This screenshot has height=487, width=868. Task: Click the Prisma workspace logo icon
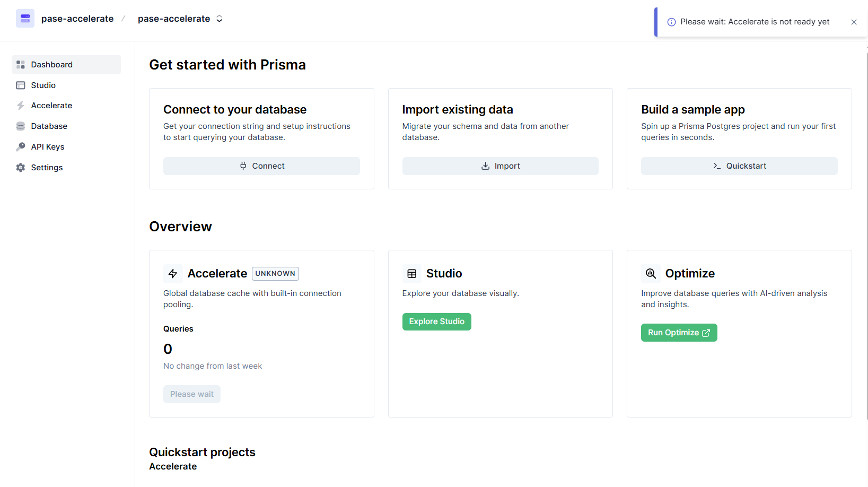[25, 19]
